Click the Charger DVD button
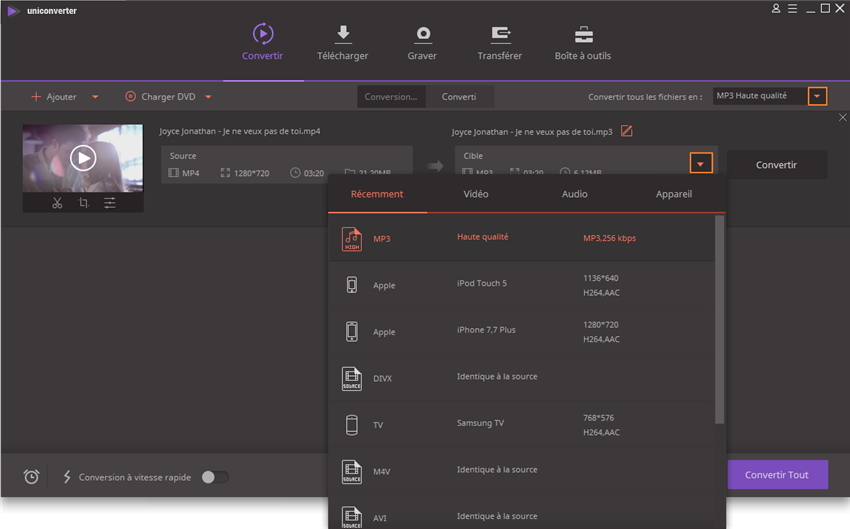The height and width of the screenshot is (529, 850). point(160,96)
